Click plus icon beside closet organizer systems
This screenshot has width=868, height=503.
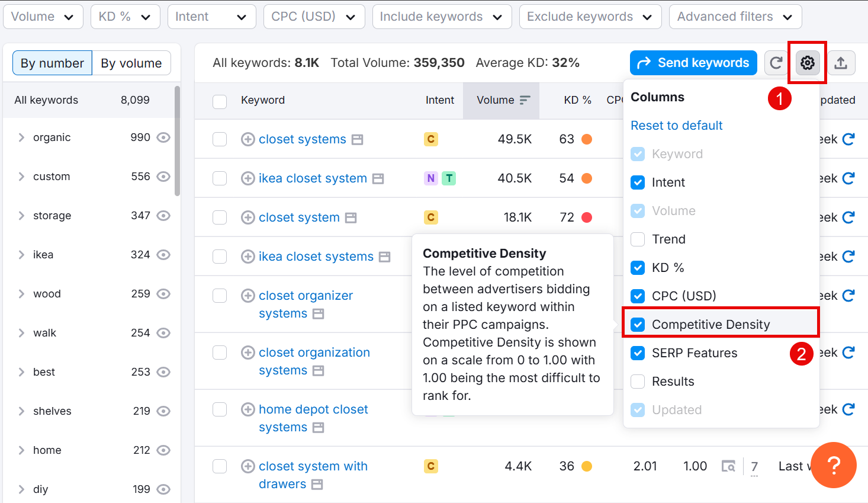[x=248, y=296]
